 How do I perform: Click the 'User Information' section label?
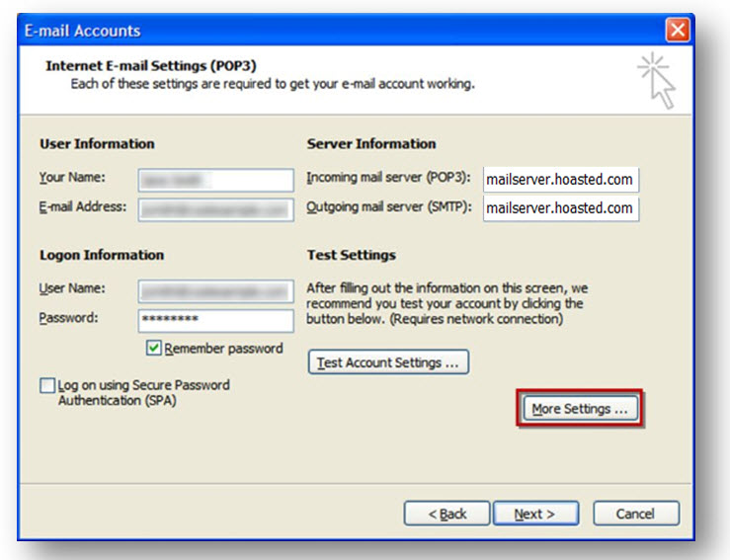pos(97,144)
